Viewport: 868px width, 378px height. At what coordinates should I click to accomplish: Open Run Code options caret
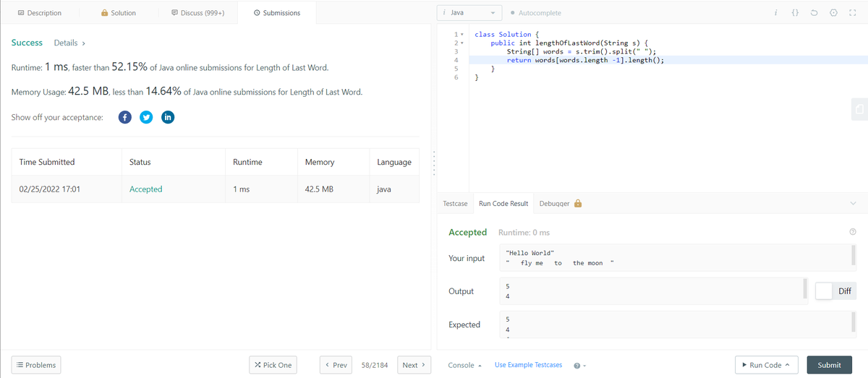coord(787,365)
